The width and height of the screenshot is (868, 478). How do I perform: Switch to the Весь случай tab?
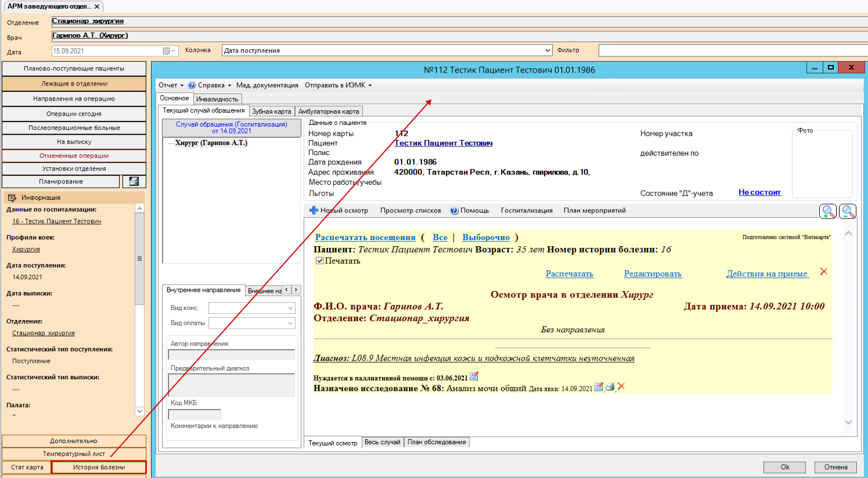pyautogui.click(x=383, y=442)
